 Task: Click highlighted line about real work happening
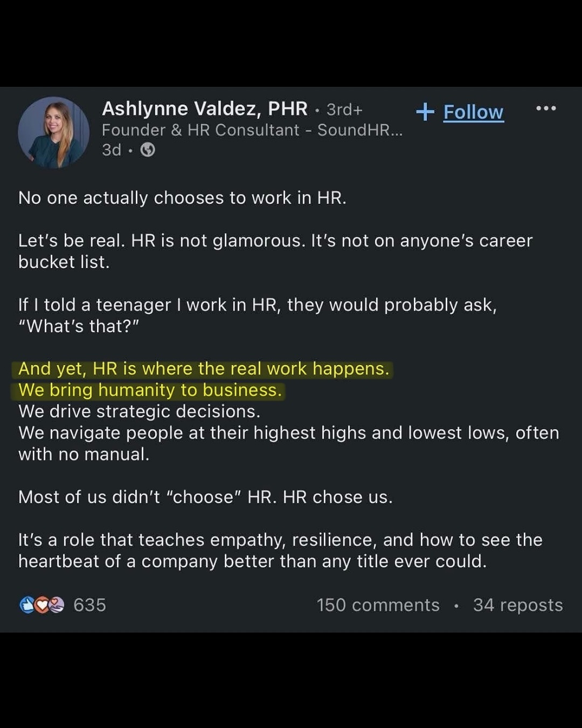[x=203, y=369]
